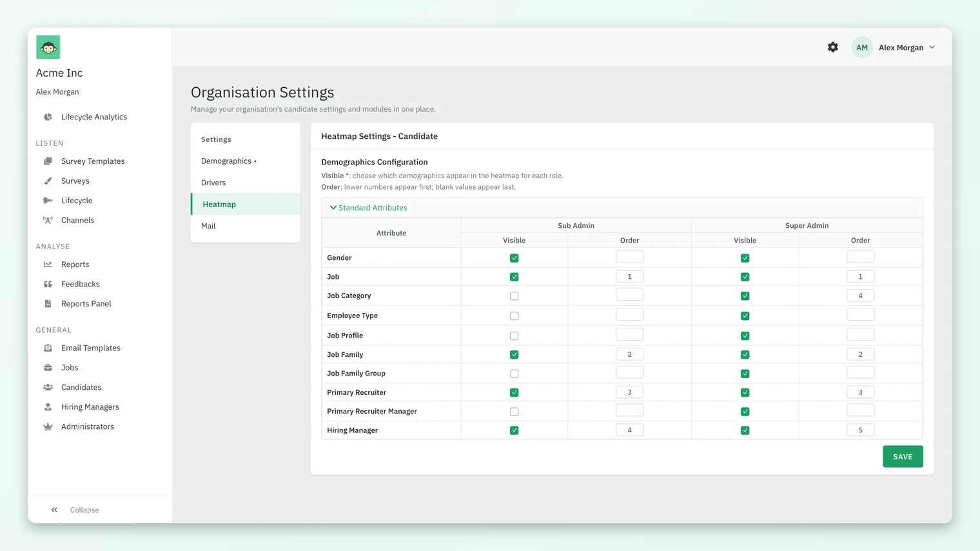Click the AM user avatar

pyautogui.click(x=862, y=47)
